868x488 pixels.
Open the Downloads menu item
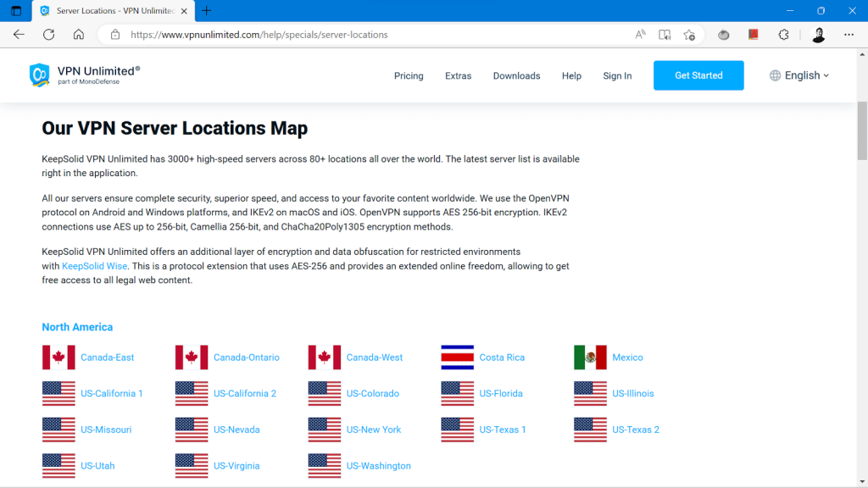tap(516, 75)
